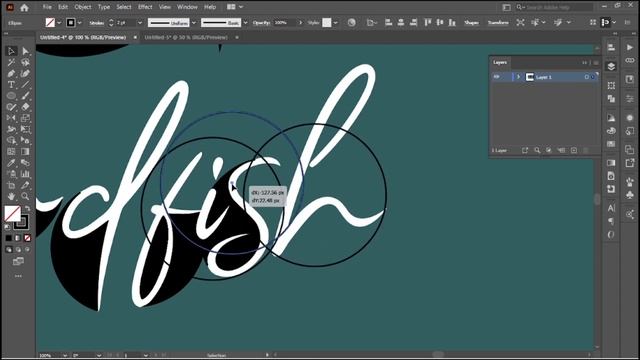
Task: Open the Effect menu
Action: click(145, 7)
